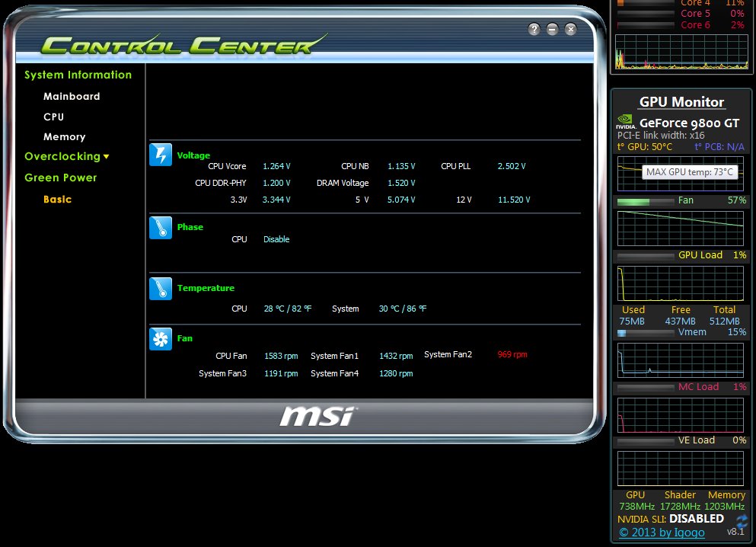Image resolution: width=756 pixels, height=547 pixels.
Task: Click the Core 6 usage row
Action: [x=681, y=25]
